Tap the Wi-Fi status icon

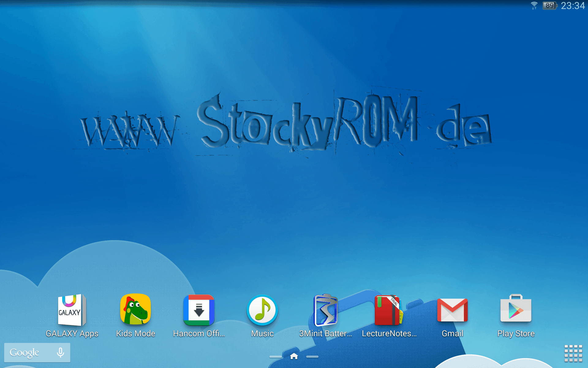[534, 6]
